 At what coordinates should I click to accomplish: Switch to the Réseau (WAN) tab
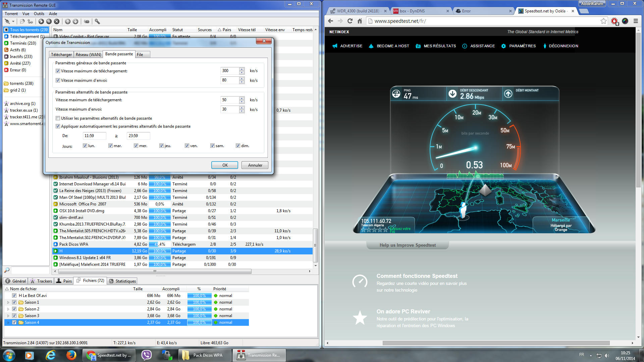tap(88, 55)
